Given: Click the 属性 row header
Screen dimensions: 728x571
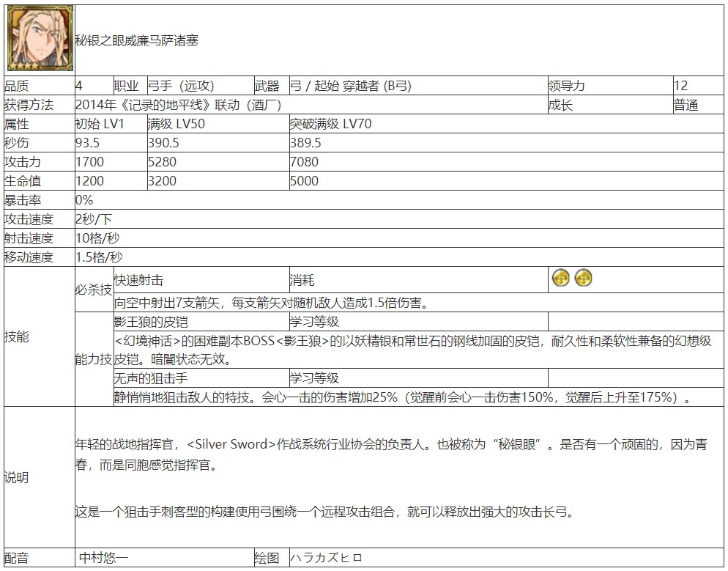Looking at the screenshot, I should click(40, 124).
